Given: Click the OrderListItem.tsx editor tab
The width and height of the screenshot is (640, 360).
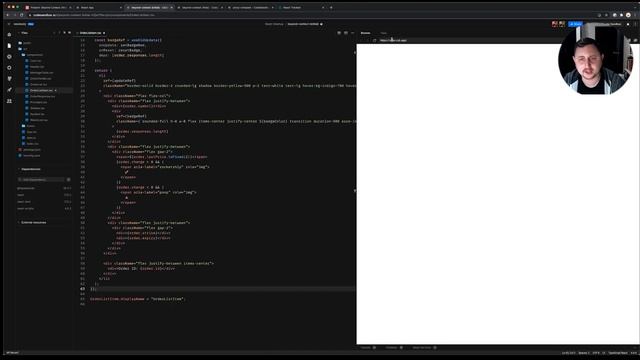Looking at the screenshot, I should [x=91, y=33].
